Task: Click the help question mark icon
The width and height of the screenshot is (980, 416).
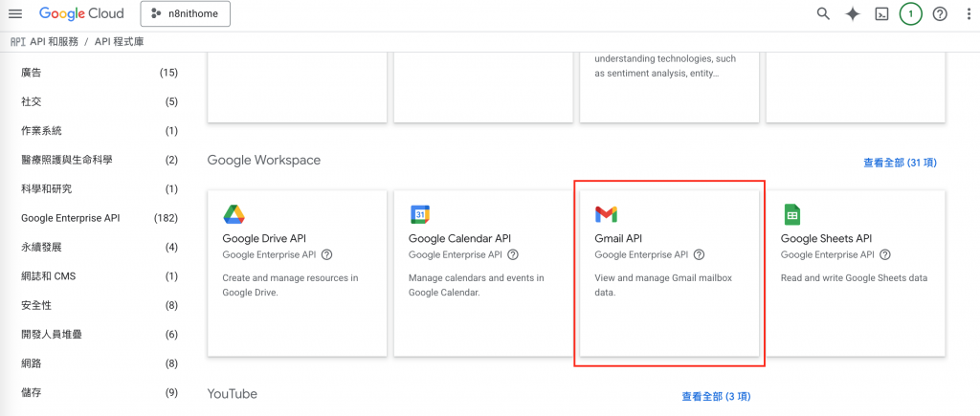Action: click(940, 14)
